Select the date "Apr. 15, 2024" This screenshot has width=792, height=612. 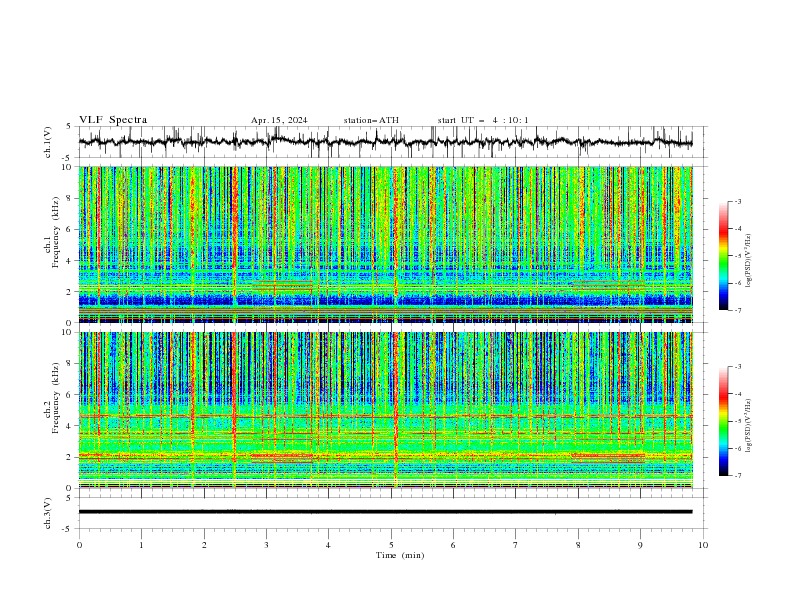coord(279,120)
